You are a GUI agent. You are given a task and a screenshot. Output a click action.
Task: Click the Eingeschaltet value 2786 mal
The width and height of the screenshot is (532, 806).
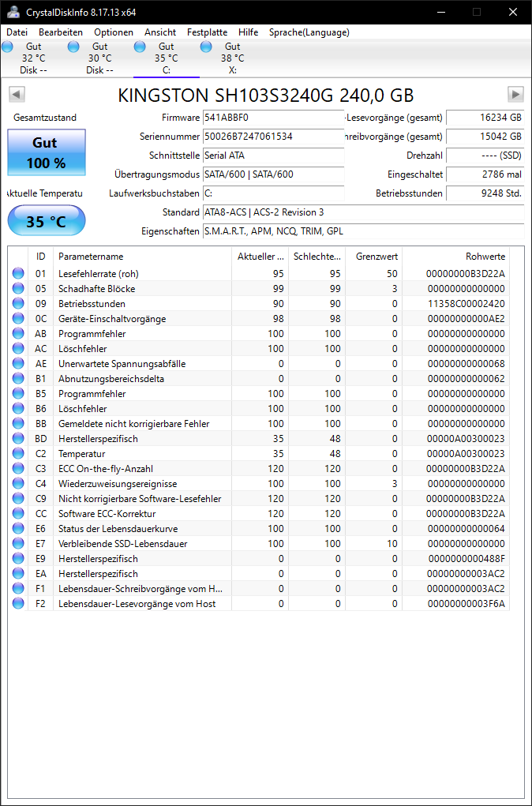(x=485, y=174)
